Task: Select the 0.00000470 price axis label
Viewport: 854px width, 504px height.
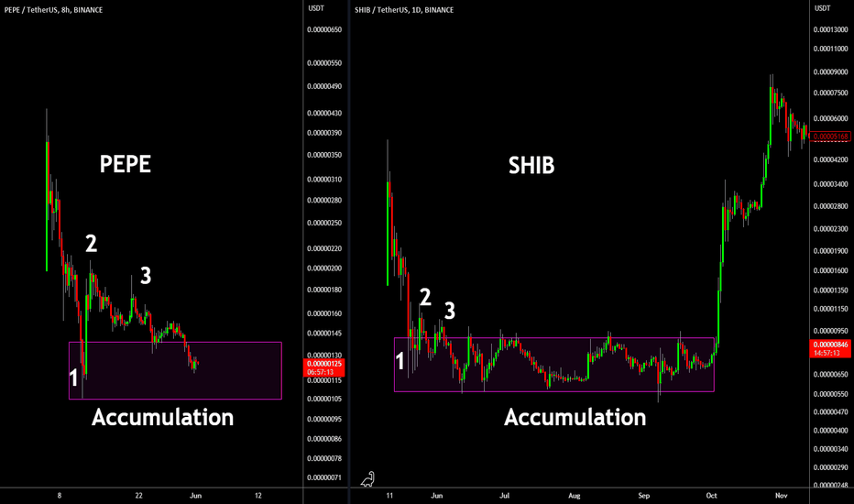Action: pyautogui.click(x=830, y=412)
